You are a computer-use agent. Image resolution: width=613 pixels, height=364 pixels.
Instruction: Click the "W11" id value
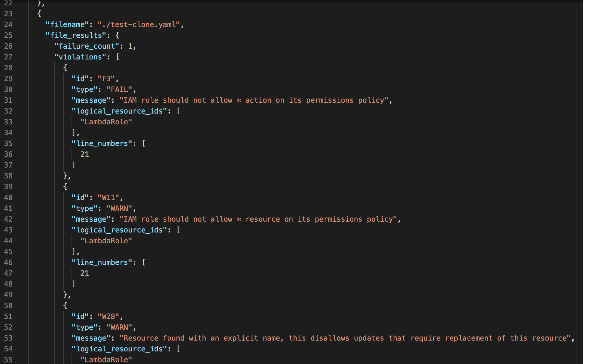point(108,198)
